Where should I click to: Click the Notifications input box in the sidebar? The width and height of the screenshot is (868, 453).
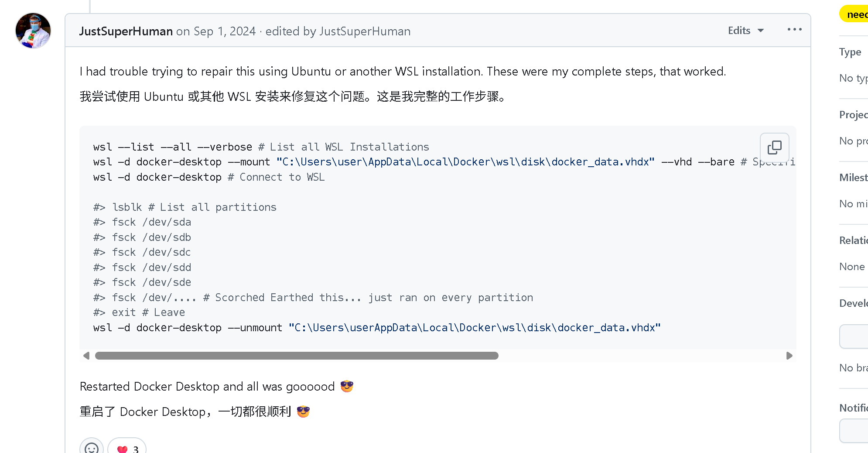(x=855, y=431)
